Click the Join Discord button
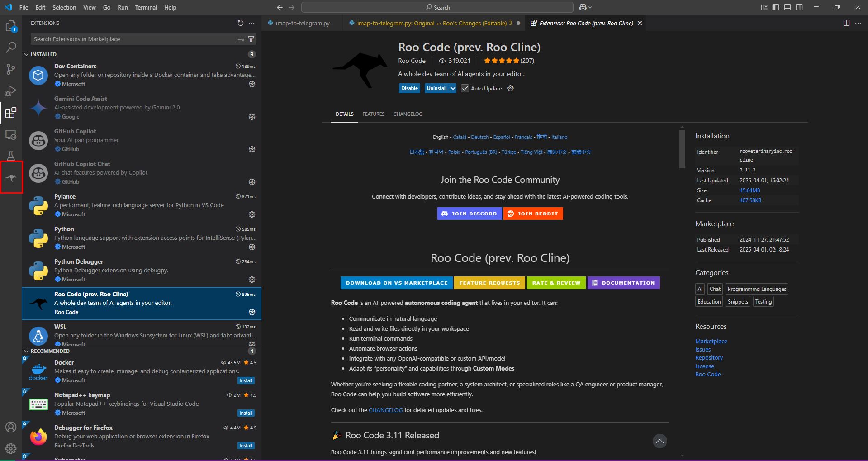The height and width of the screenshot is (461, 868). click(x=470, y=214)
